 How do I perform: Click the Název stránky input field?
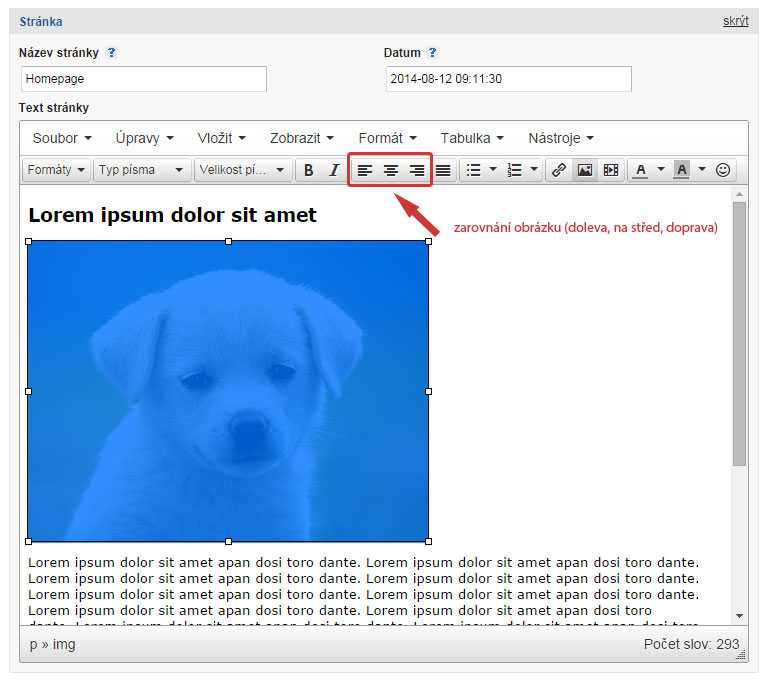tap(144, 79)
